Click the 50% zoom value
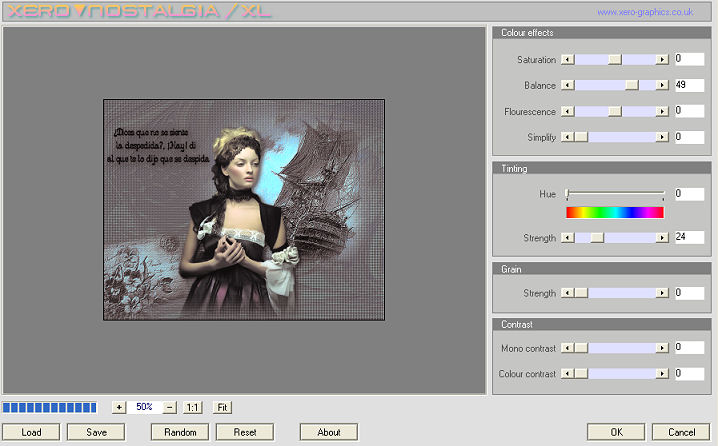The width and height of the screenshot is (718, 446). pos(144,407)
